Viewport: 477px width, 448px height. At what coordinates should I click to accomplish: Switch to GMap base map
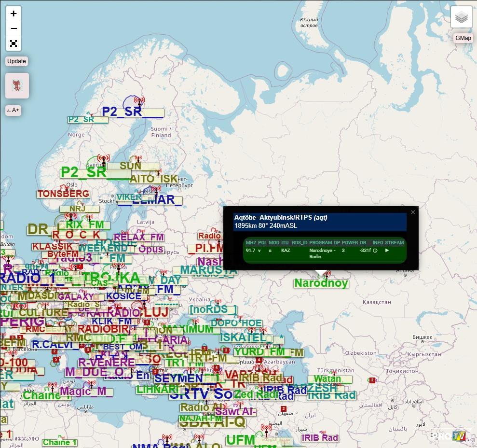click(x=463, y=38)
